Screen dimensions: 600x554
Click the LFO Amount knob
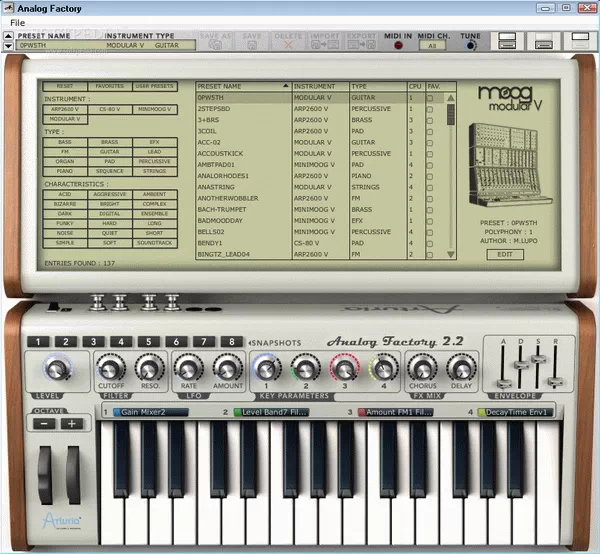(228, 369)
